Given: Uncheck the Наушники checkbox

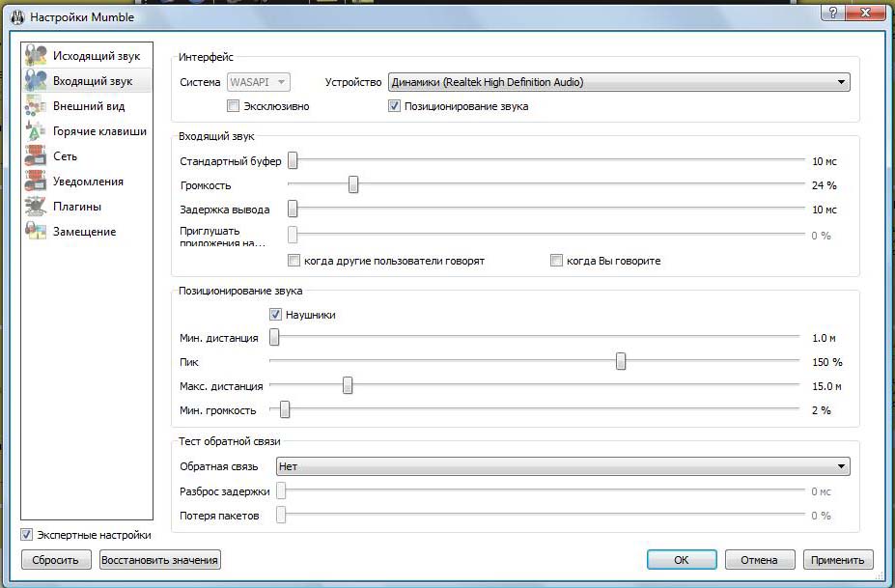Looking at the screenshot, I should (275, 315).
